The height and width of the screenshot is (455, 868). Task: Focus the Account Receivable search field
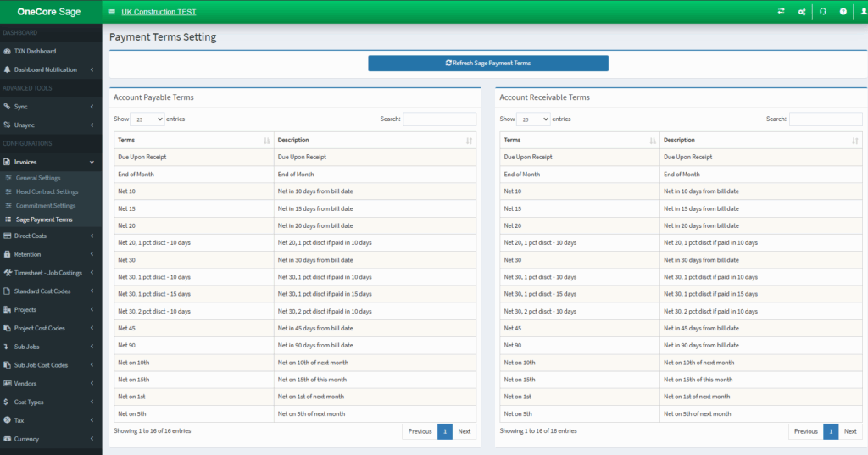(826, 119)
